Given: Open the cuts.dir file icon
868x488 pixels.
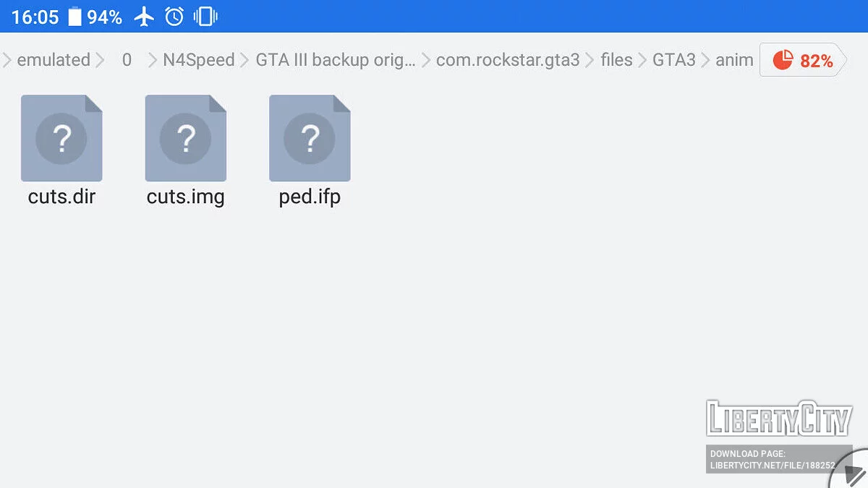Looking at the screenshot, I should [61, 138].
